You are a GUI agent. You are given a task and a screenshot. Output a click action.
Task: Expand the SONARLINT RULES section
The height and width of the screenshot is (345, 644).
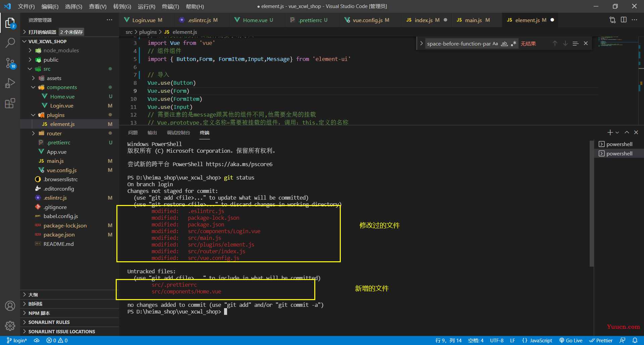pyautogui.click(x=69, y=322)
